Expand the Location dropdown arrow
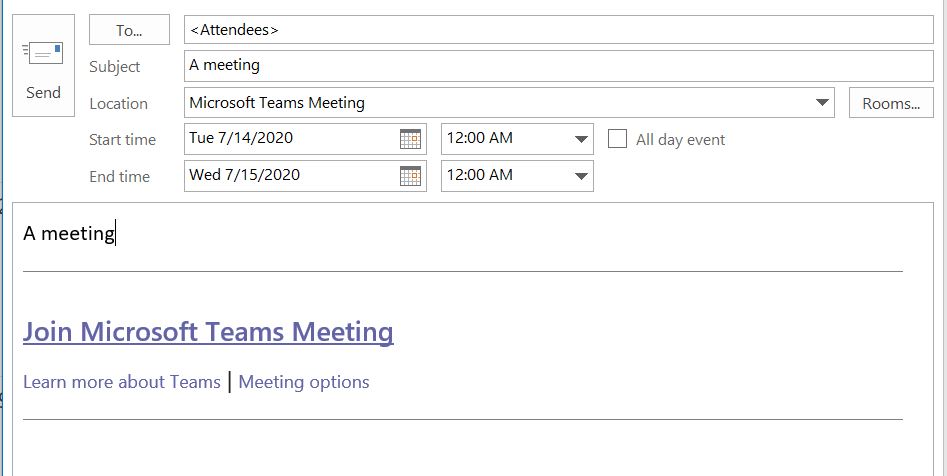Image resolution: width=947 pixels, height=476 pixels. coord(822,103)
